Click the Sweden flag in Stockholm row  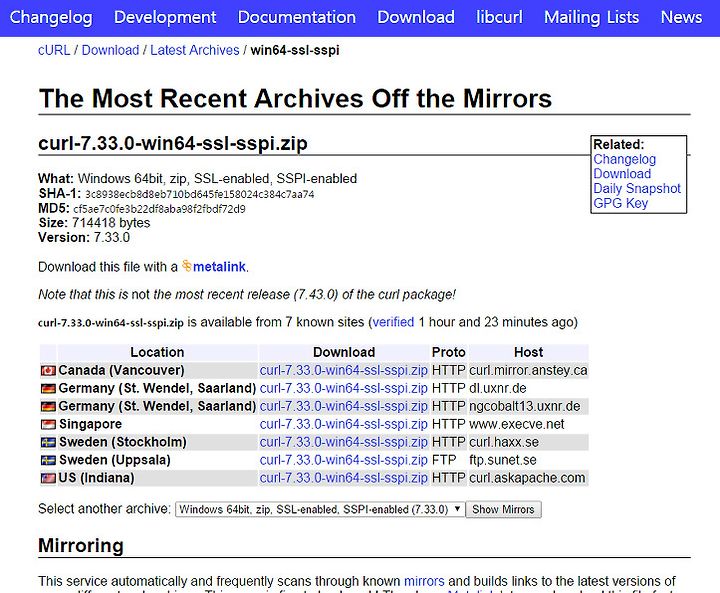pyautogui.click(x=48, y=442)
